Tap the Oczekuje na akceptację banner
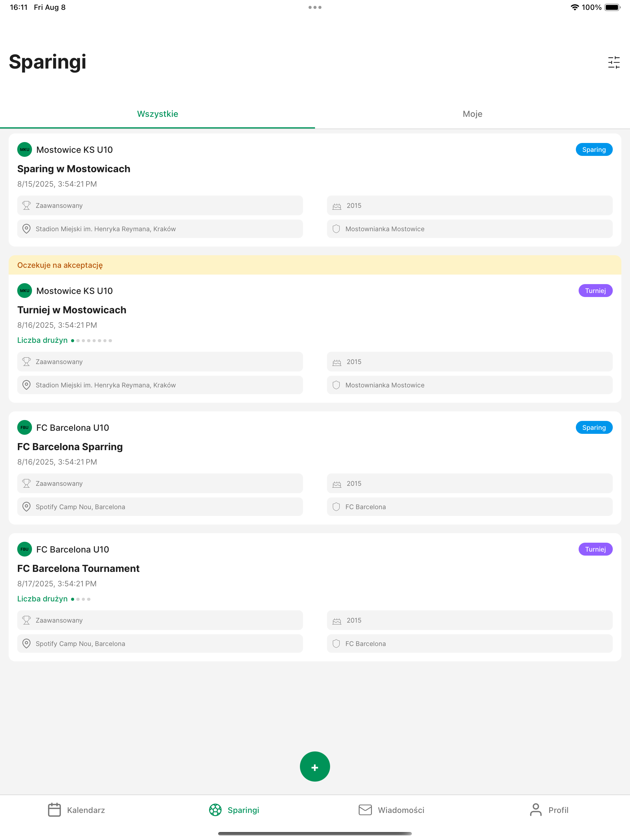630x840 pixels. [x=315, y=265]
